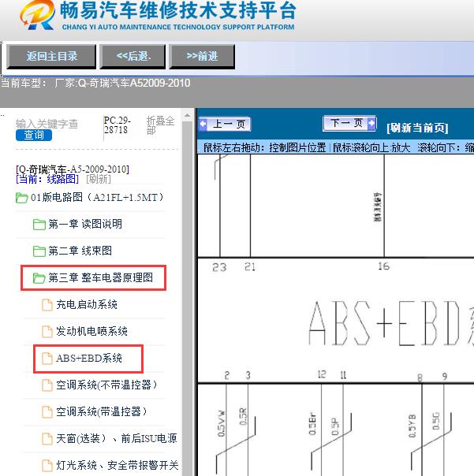Click the sidebar vertical scrollbar track
474x476 pixels.
coord(187,298)
